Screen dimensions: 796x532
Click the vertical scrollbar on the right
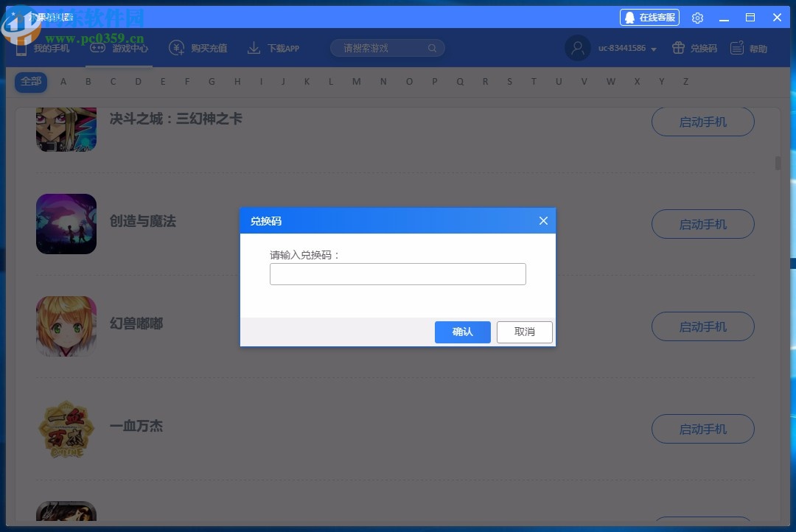778,163
